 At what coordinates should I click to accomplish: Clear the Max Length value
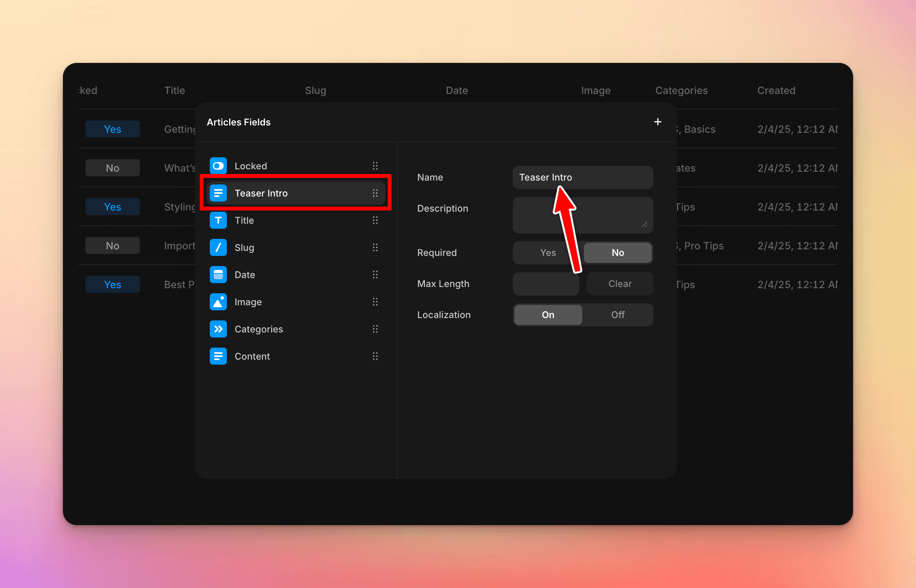[620, 284]
